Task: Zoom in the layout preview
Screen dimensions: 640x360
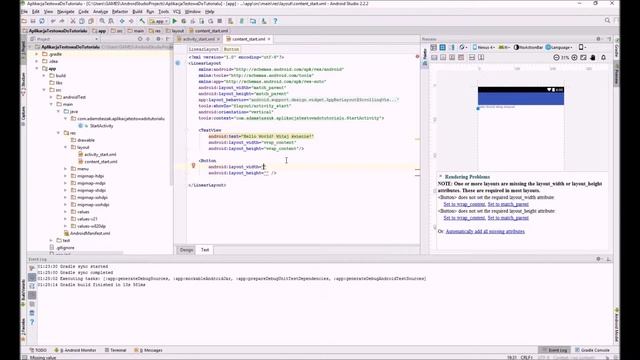Action: 574,58
